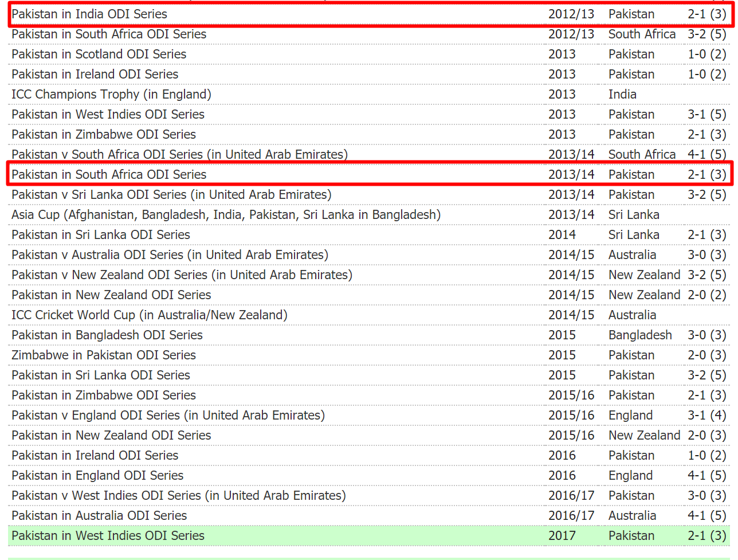The image size is (738, 560).
Task: Select Pakistan in Bangladesh ODI Series
Action: (107, 335)
